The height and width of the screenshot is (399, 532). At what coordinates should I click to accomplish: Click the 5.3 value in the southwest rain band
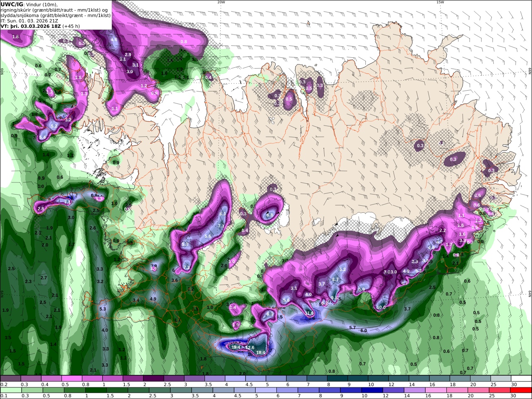pos(103,309)
